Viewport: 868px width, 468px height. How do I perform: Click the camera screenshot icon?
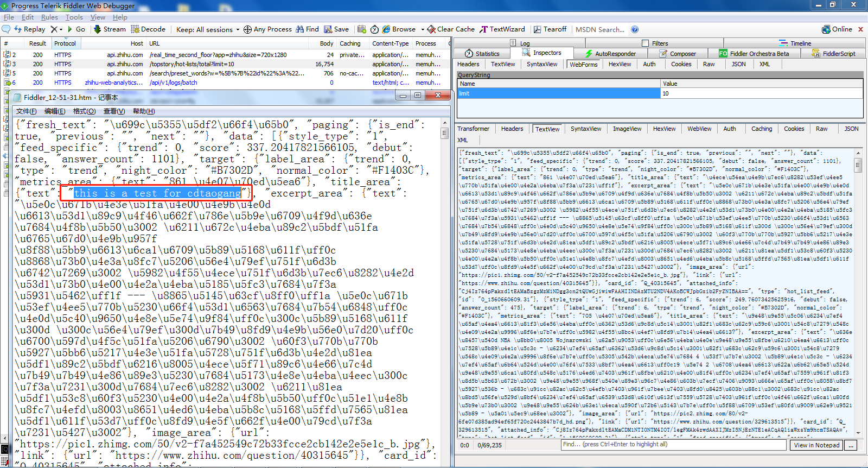coord(361,29)
